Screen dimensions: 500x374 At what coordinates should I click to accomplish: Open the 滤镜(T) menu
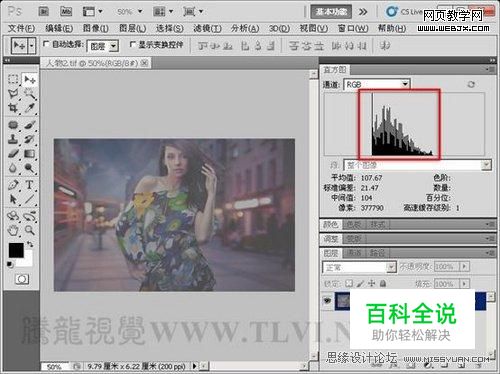click(207, 28)
